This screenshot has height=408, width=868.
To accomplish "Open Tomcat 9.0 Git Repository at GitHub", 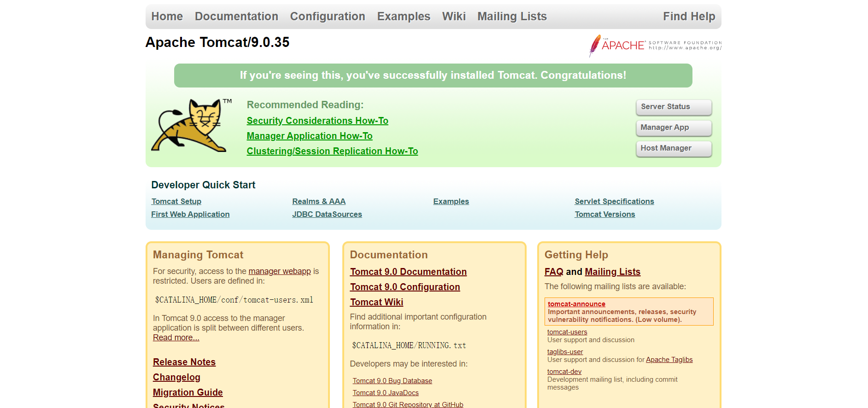I will point(408,404).
